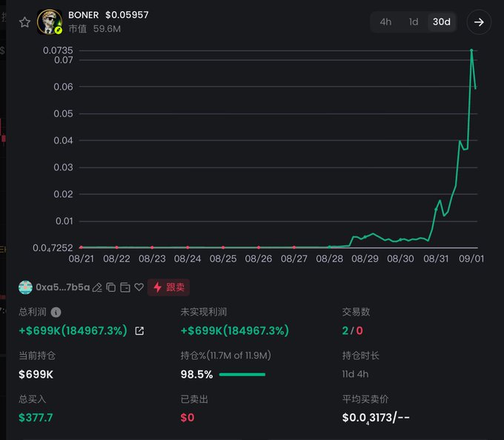Viewport: 504px width, 440px height.
Task: Click 09/01 date label on axis
Action: click(471, 259)
